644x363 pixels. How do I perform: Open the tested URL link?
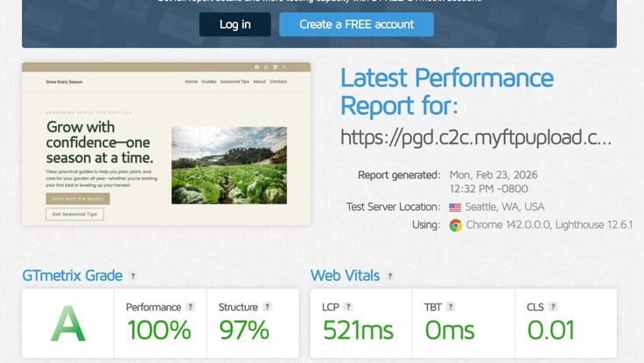(x=476, y=137)
